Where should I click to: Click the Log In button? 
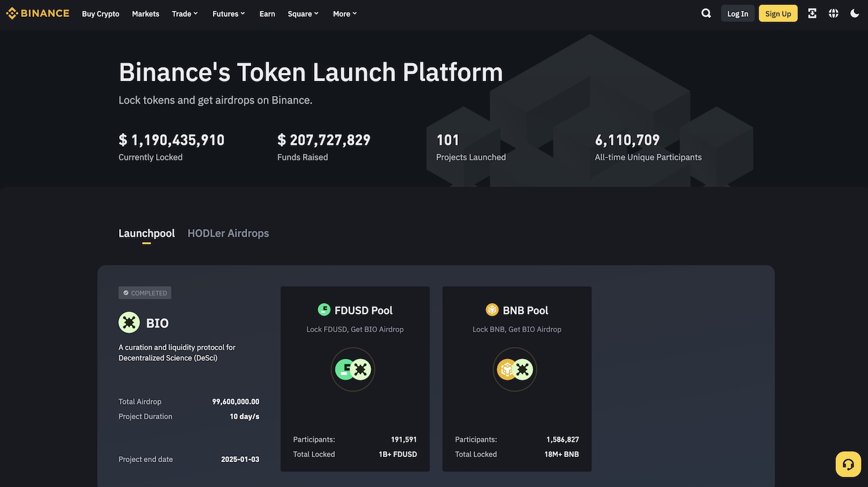(737, 13)
